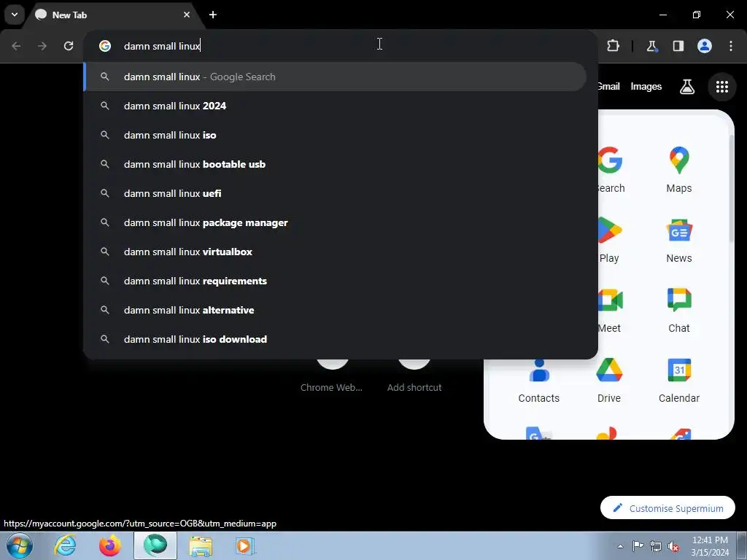Viewport: 747px width, 560px height.
Task: Select suggestion 'damn small linux iso download'
Action: tap(336, 339)
